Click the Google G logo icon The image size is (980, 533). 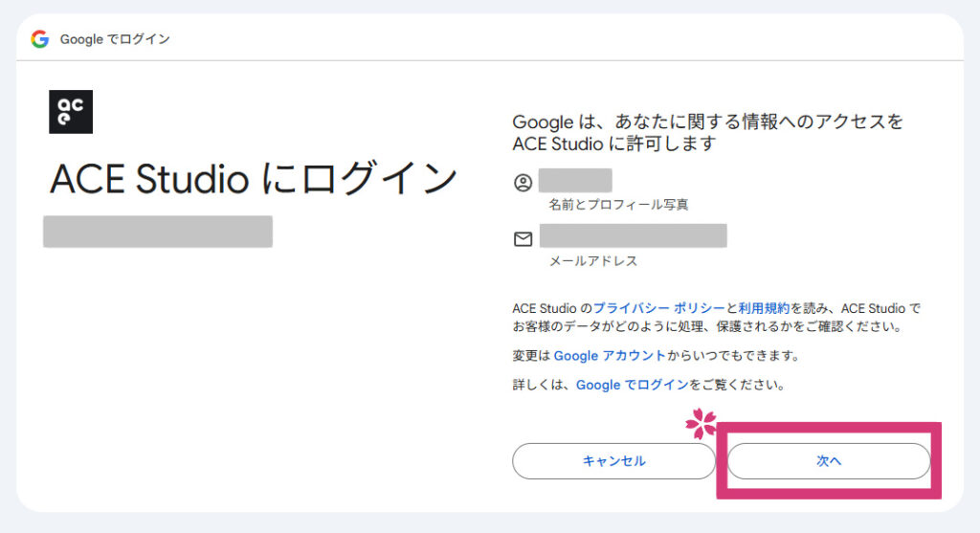(39, 39)
